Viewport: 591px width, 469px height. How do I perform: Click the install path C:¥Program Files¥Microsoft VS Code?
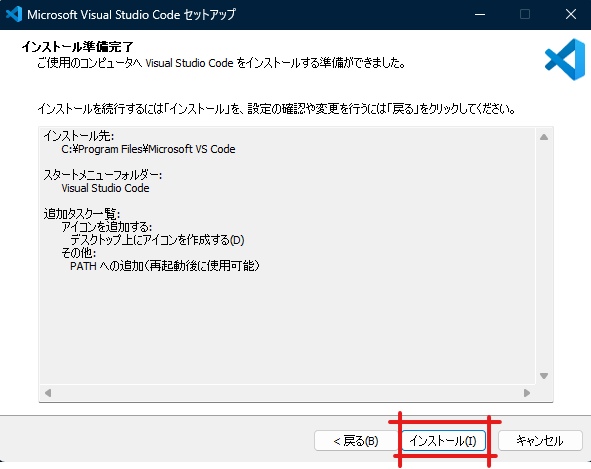tap(148, 149)
